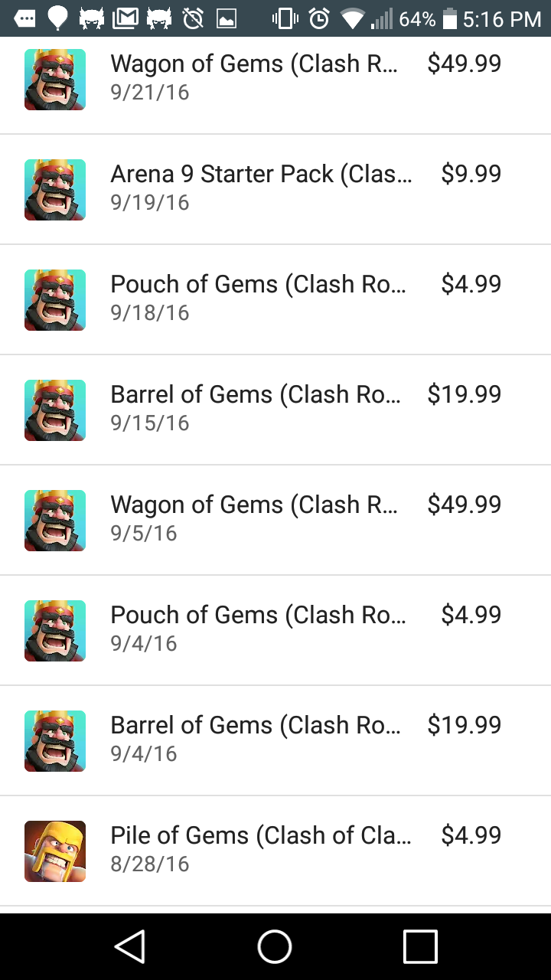Tap Clash Royale icon for 9/15/16 Barrel of Gems

(x=55, y=410)
